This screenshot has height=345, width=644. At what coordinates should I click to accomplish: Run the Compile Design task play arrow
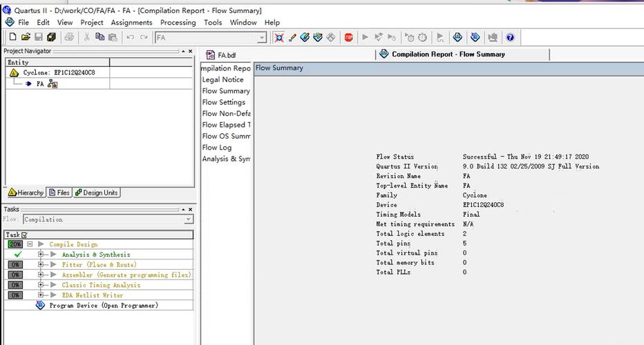click(41, 244)
